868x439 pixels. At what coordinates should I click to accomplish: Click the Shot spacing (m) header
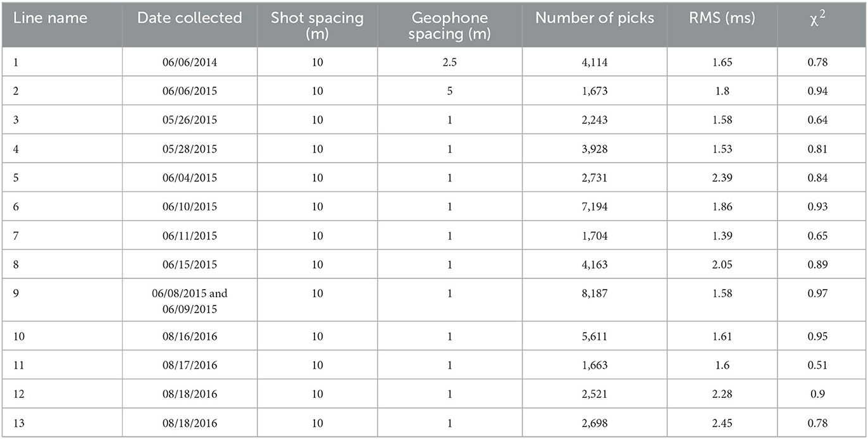(x=317, y=25)
